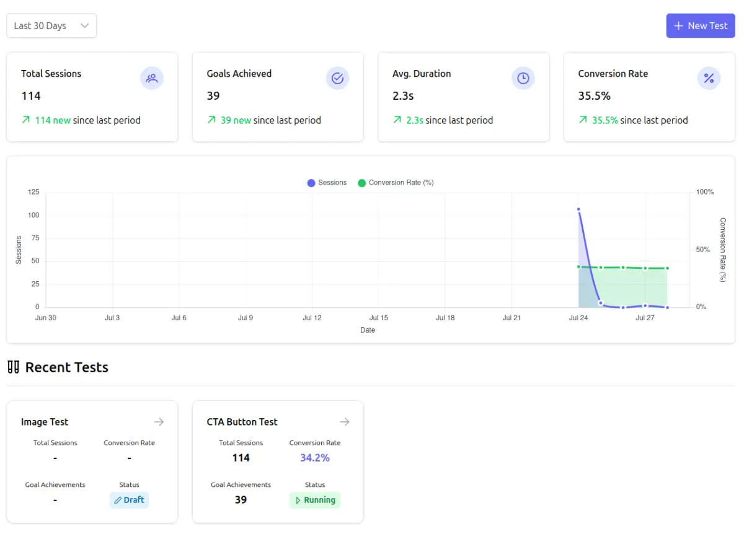Click the Running status badge

(315, 500)
